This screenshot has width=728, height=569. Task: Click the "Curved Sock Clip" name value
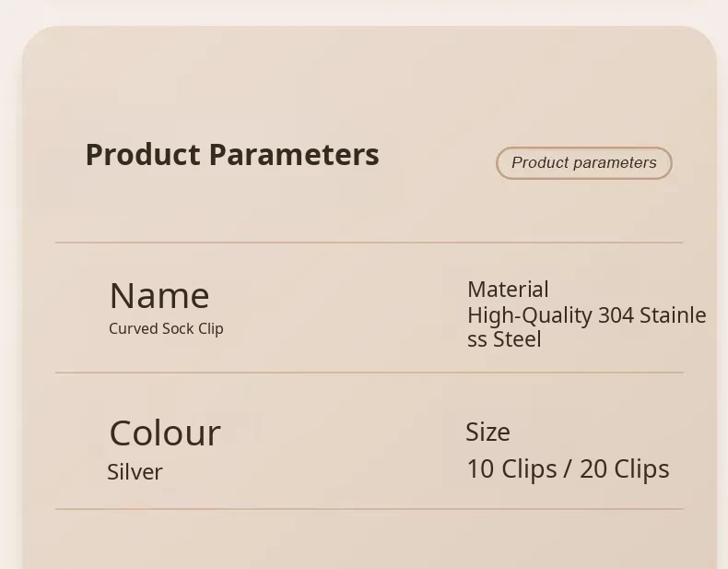166,328
